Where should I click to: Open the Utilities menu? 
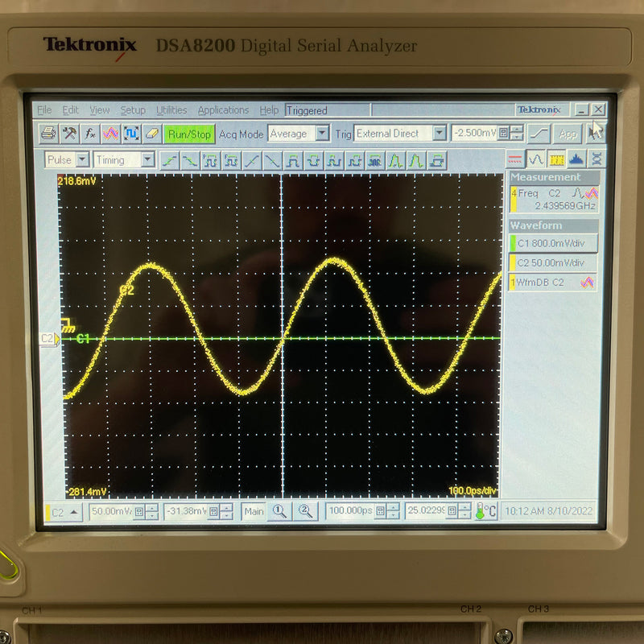pyautogui.click(x=171, y=109)
